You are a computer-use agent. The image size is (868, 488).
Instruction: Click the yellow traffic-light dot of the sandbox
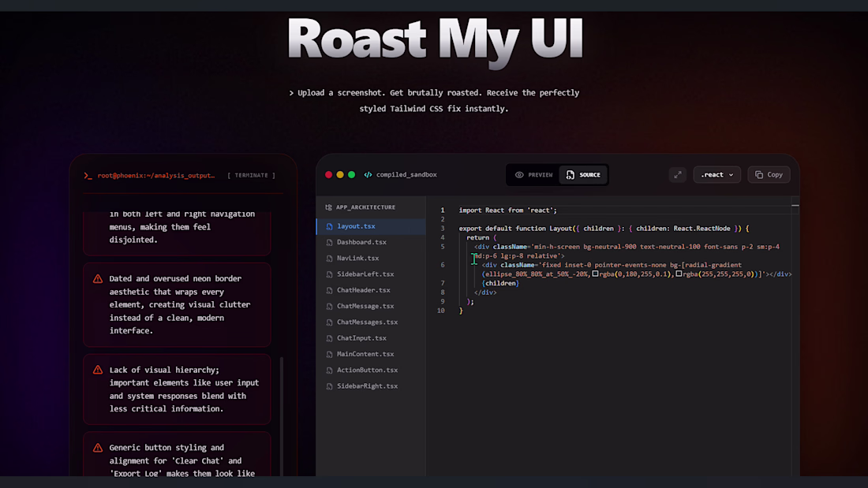point(340,175)
